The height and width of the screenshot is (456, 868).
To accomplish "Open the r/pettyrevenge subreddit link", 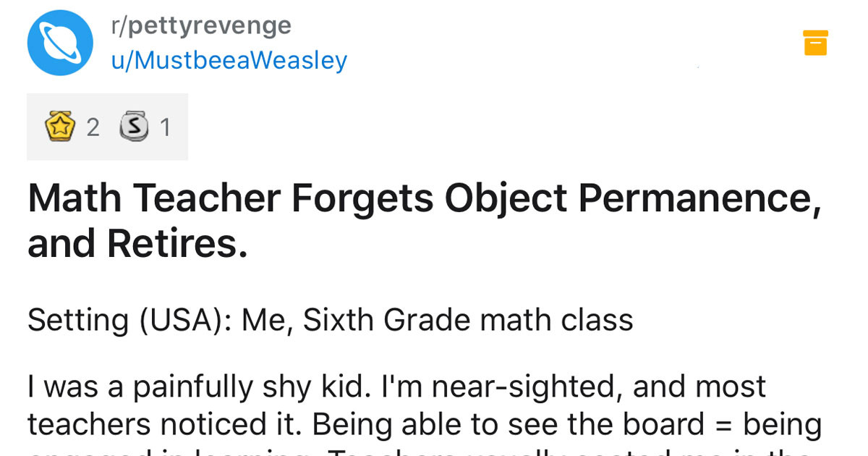I will coord(201,25).
